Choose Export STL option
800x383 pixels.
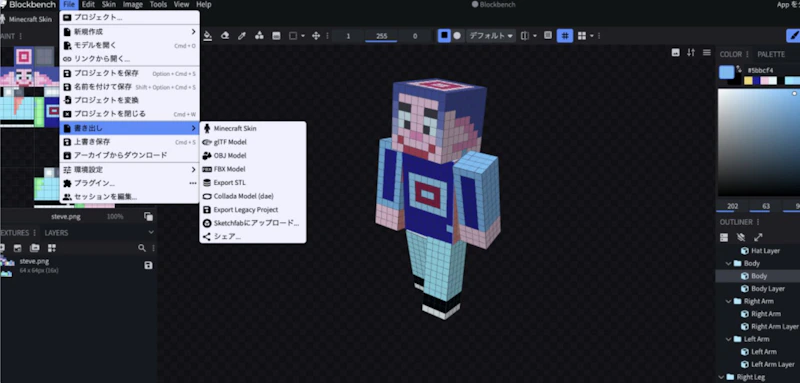253,183
